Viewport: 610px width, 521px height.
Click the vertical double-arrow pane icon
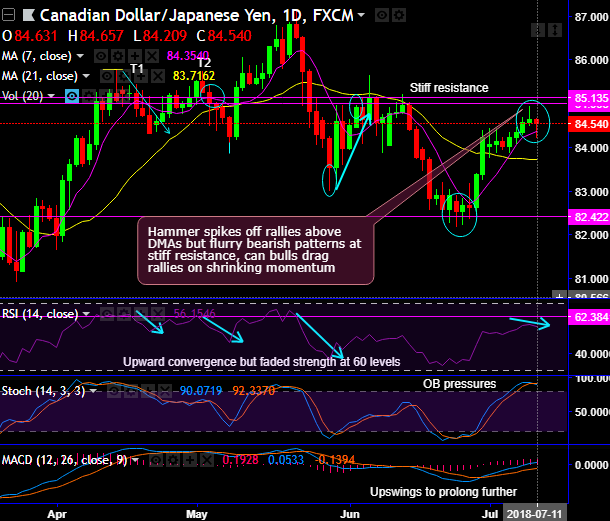pos(555,30)
